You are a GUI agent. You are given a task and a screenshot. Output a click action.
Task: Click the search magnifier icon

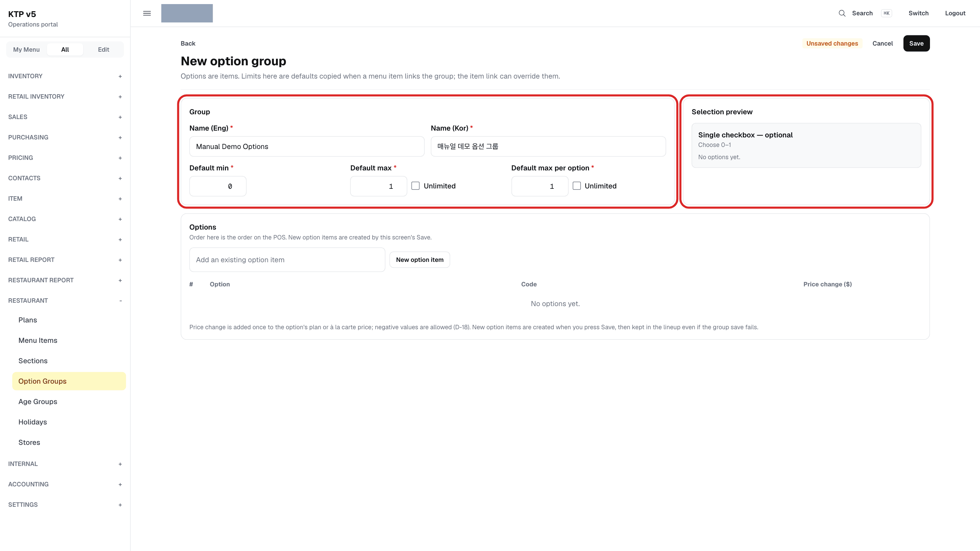842,13
